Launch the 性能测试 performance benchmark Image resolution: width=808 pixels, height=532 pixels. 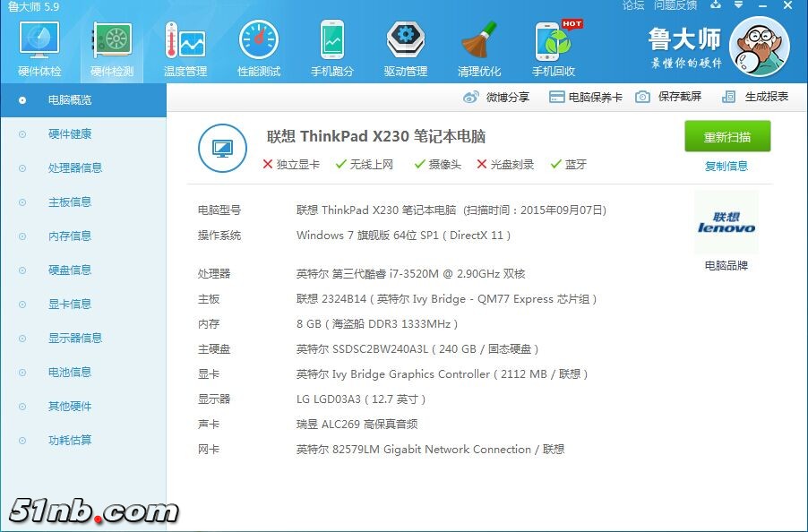pyautogui.click(x=258, y=45)
